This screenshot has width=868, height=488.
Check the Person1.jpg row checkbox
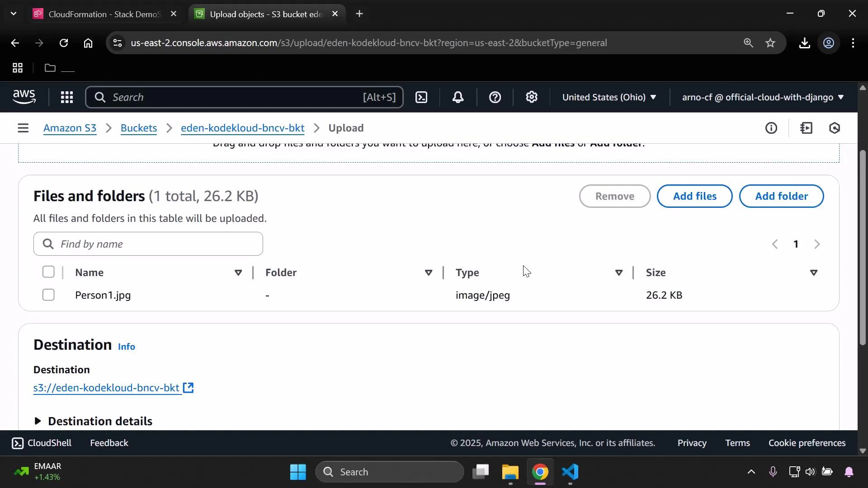point(48,295)
